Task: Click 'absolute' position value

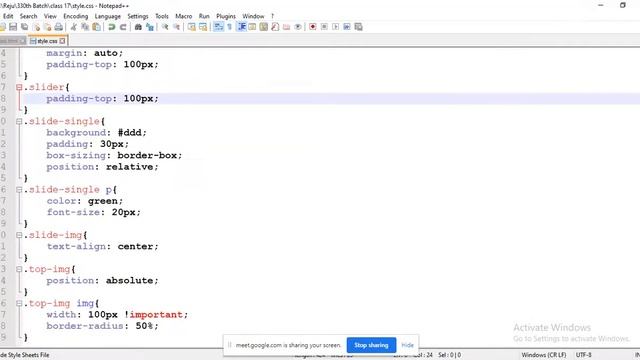Action: (x=129, y=281)
